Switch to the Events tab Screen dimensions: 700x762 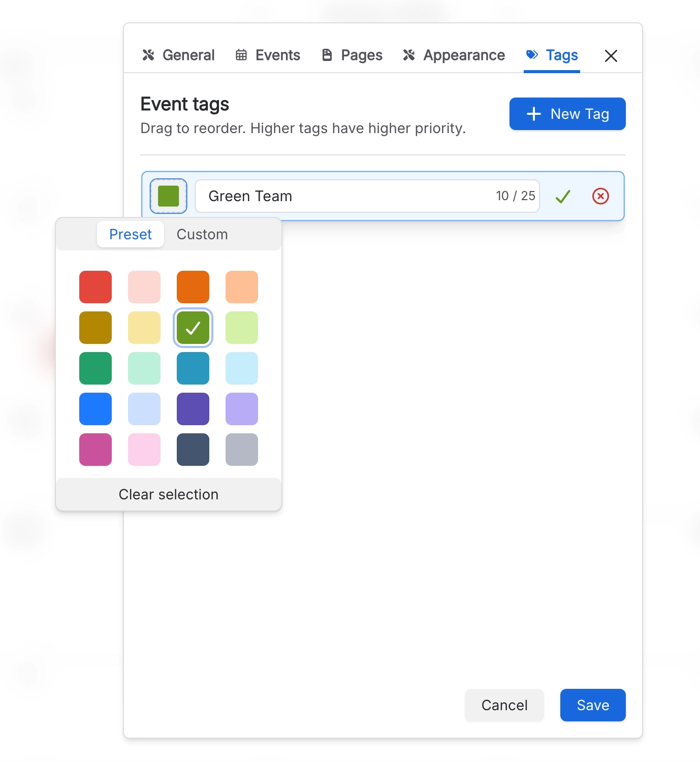[x=268, y=55]
